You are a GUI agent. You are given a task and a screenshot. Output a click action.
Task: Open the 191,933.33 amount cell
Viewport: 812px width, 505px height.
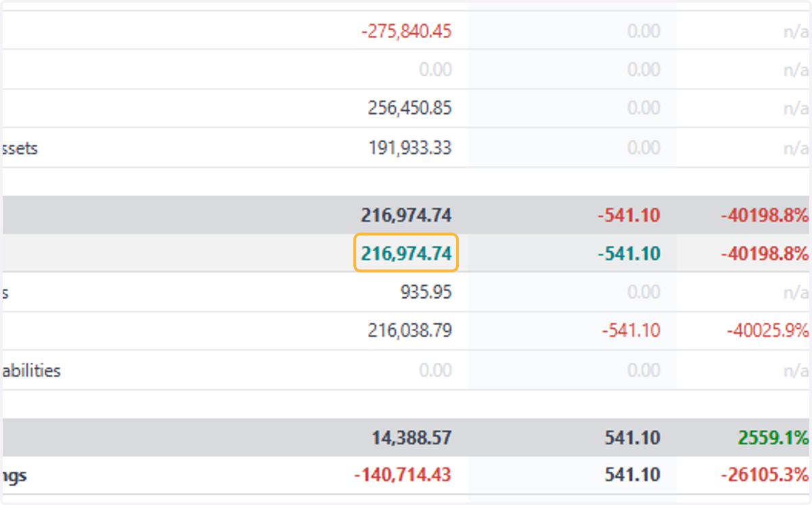409,148
